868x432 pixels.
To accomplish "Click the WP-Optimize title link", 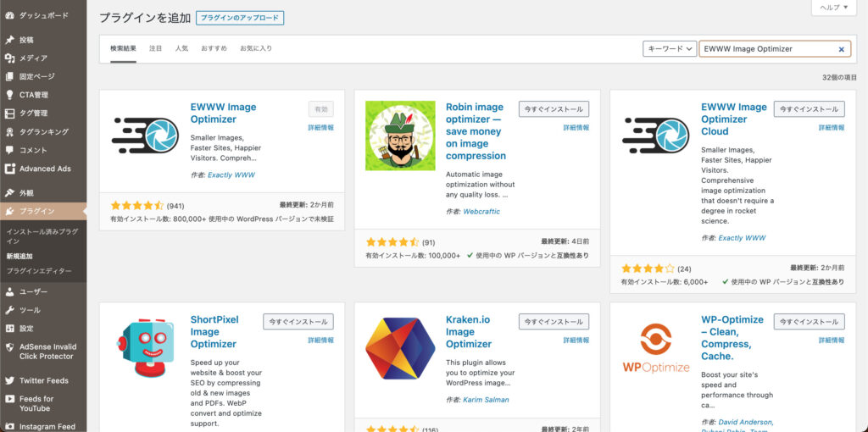I will pyautogui.click(x=732, y=338).
